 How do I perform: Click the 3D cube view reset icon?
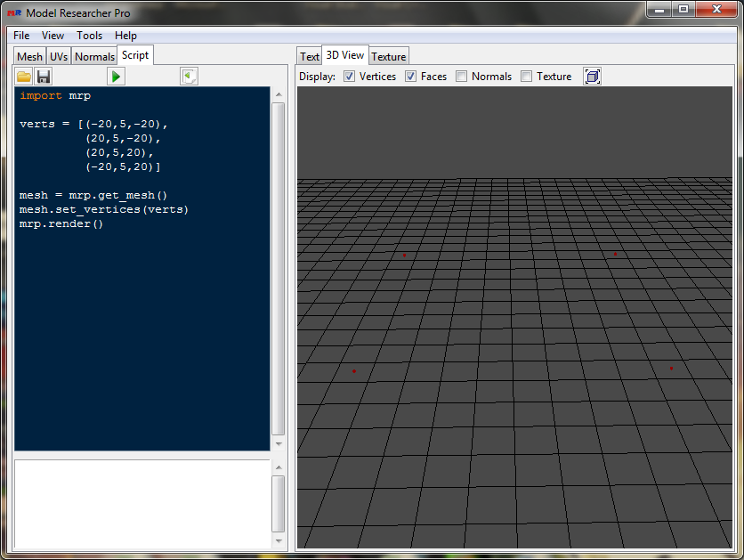[592, 77]
